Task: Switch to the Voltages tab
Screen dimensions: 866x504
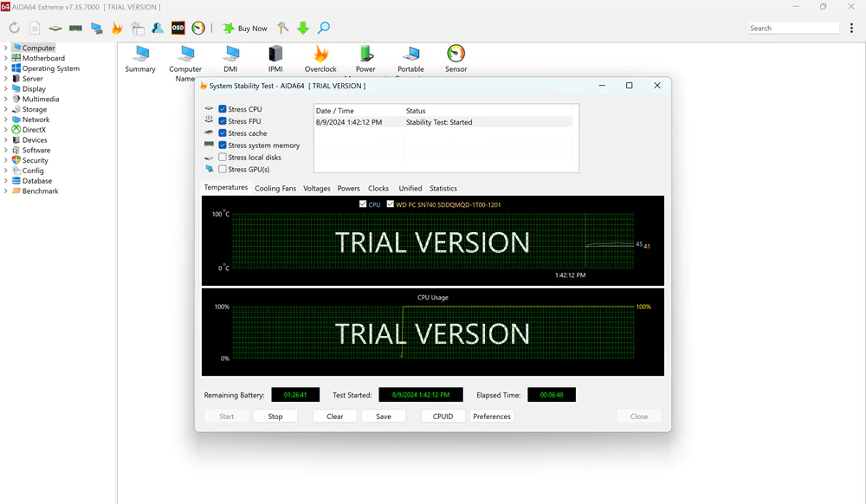Action: (316, 188)
